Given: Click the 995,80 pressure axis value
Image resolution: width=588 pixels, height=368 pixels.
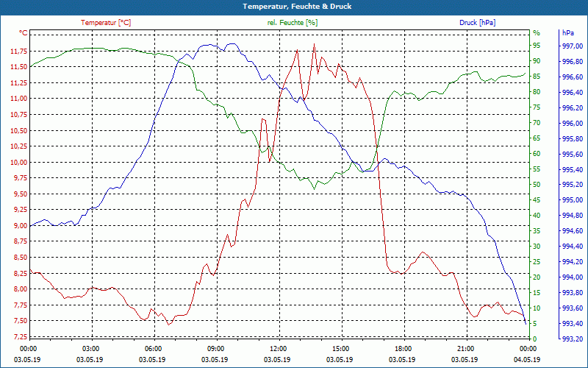Looking at the screenshot, I should coord(573,138).
